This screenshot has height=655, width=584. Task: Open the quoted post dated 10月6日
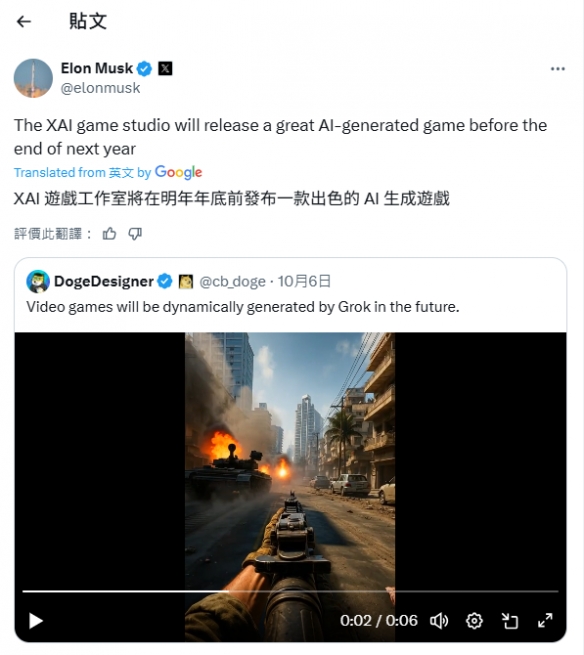304,281
